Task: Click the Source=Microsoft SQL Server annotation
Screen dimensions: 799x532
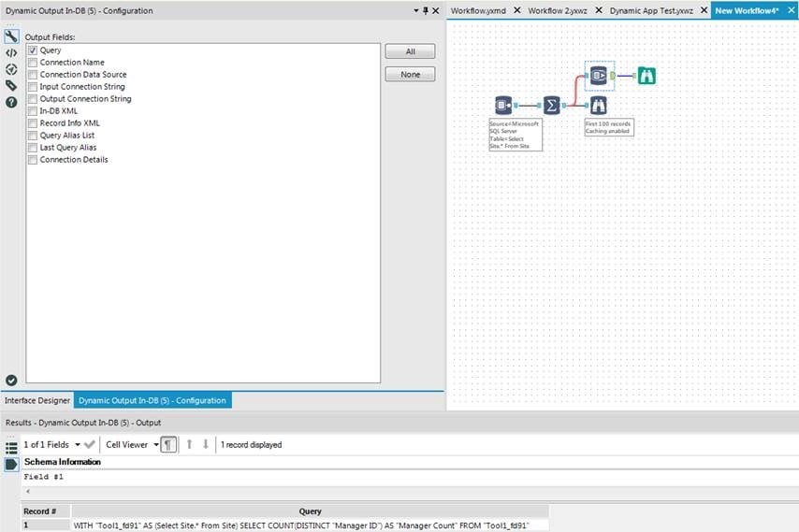Action: click(x=516, y=135)
